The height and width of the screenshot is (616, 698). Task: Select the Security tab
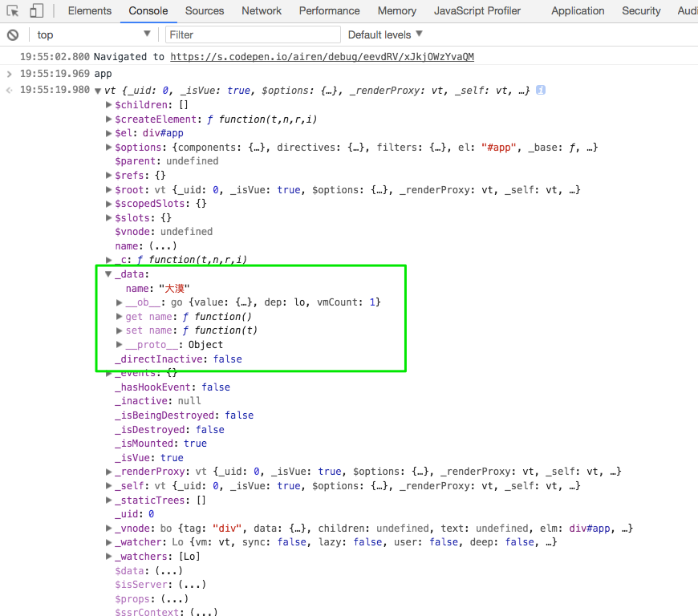click(641, 10)
